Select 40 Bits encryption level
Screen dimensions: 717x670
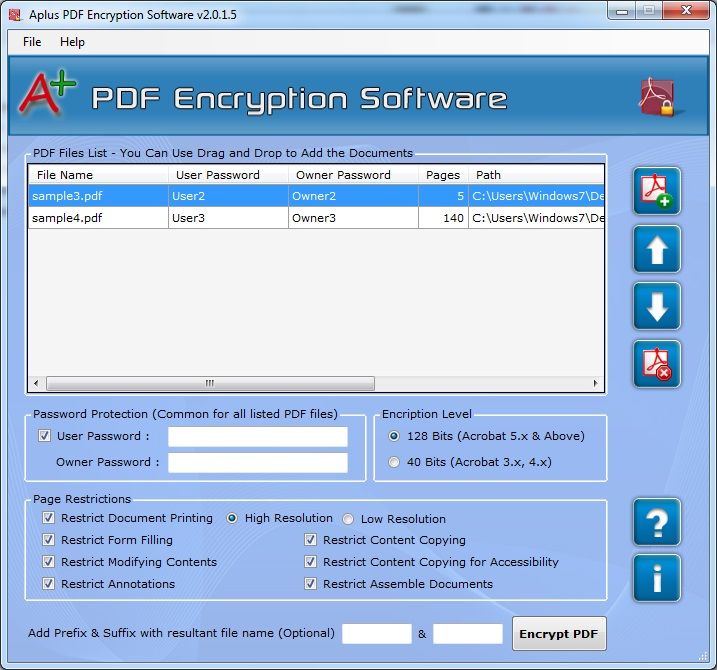[393, 462]
